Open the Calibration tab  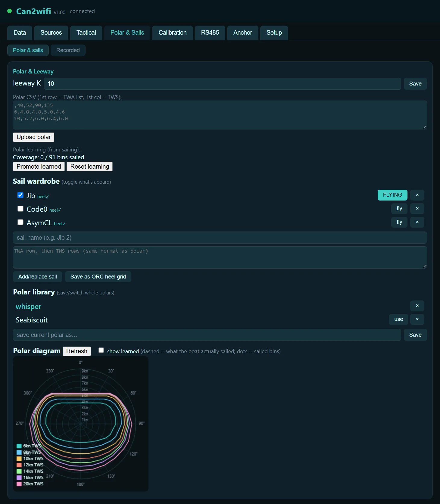click(173, 33)
